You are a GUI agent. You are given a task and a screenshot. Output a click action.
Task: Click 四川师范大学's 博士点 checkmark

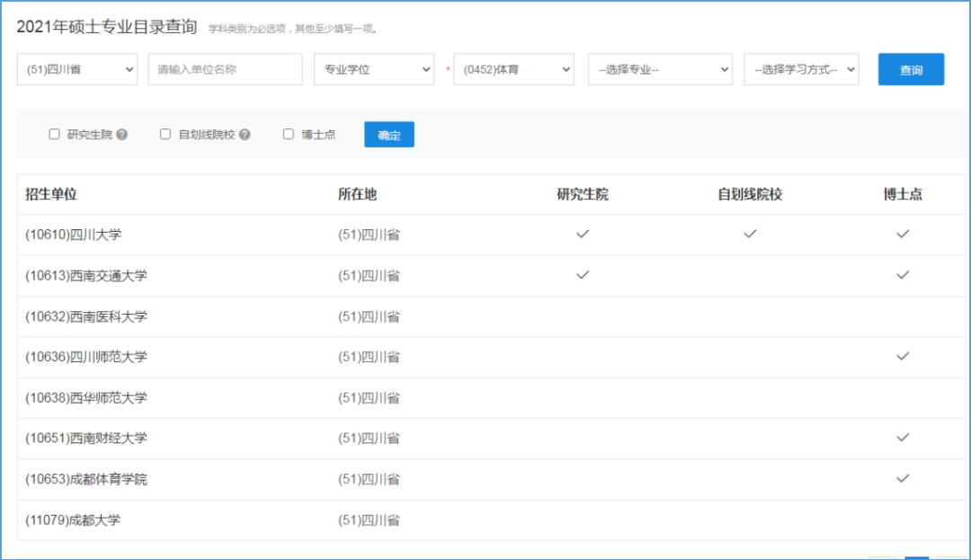(903, 356)
